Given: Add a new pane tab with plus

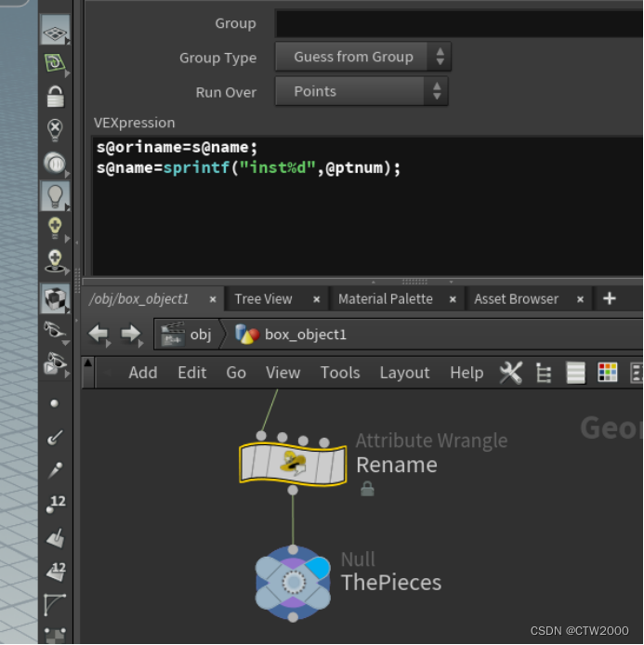Looking at the screenshot, I should 610,298.
